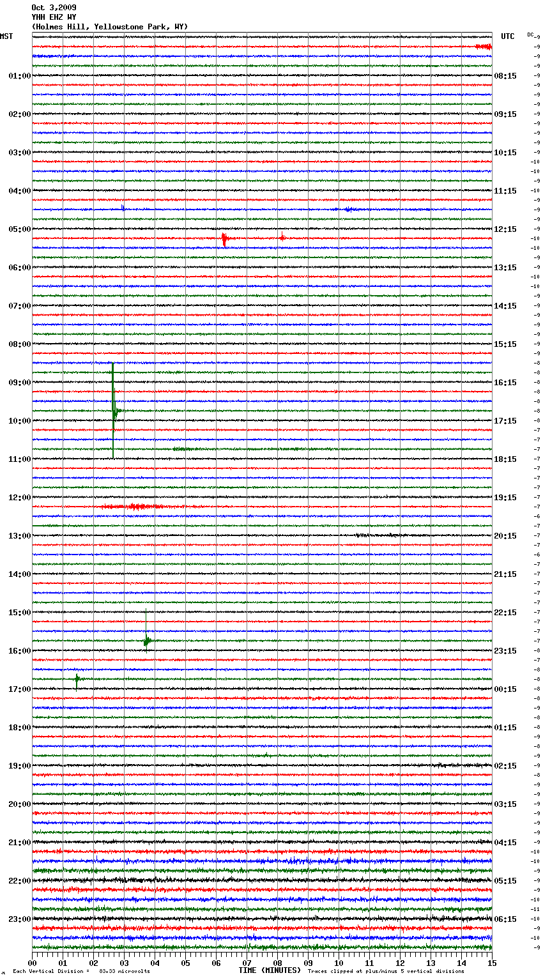This screenshot has height=980, width=543.
Task: Select the 10:00 MST row label
Action: (x=20, y=421)
